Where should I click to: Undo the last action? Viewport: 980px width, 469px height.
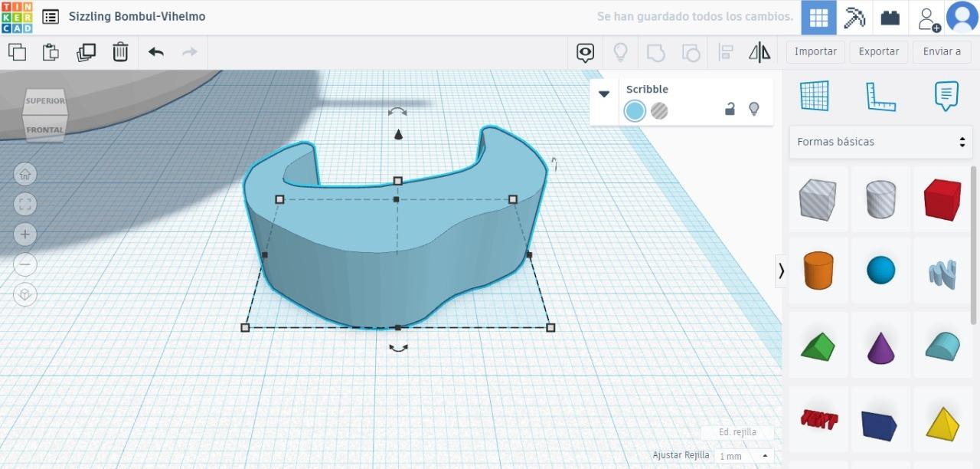point(156,52)
